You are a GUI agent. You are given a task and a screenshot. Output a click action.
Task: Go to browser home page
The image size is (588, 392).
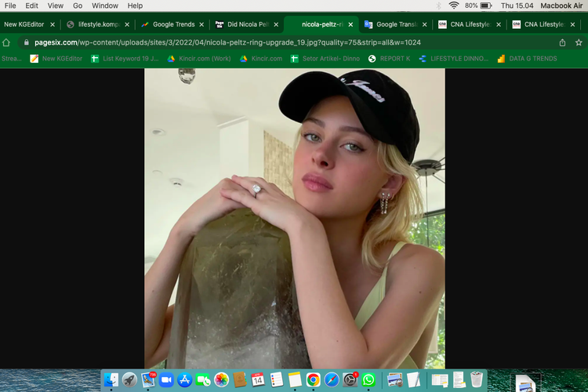click(6, 42)
